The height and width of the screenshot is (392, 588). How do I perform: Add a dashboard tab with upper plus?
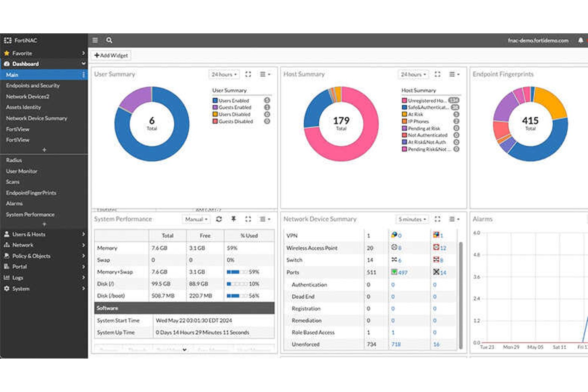(44, 150)
